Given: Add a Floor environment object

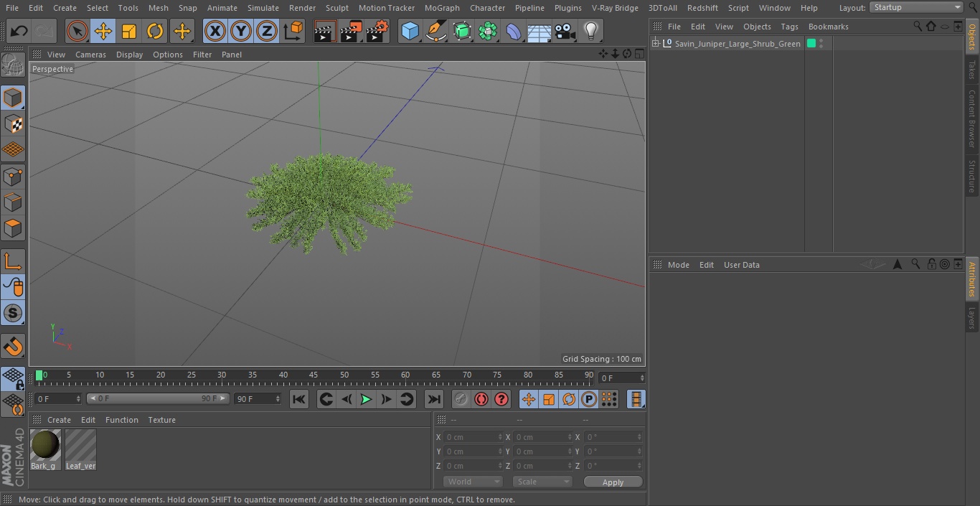Looking at the screenshot, I should (x=540, y=31).
